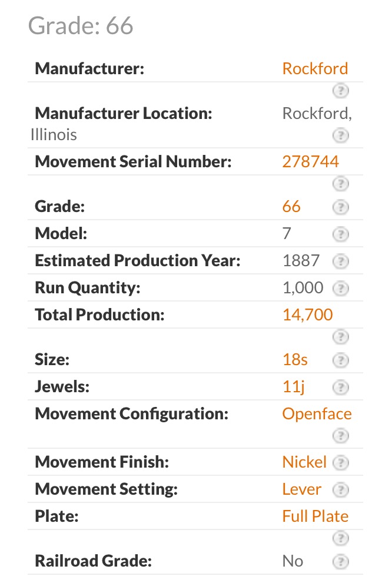The image size is (392, 586).
Task: Click help icon next to Grade 66
Action: click(x=341, y=207)
